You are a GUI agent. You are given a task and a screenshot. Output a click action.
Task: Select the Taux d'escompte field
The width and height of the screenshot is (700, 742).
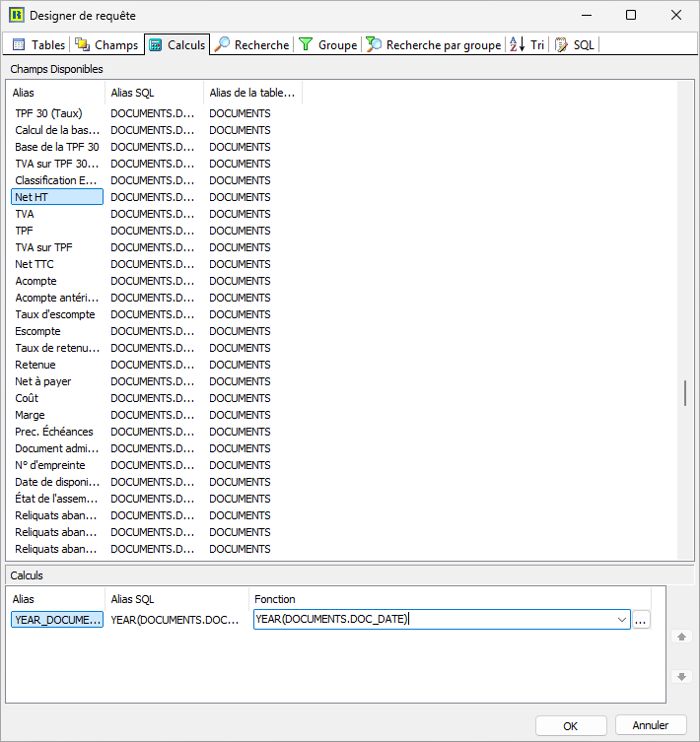57,314
